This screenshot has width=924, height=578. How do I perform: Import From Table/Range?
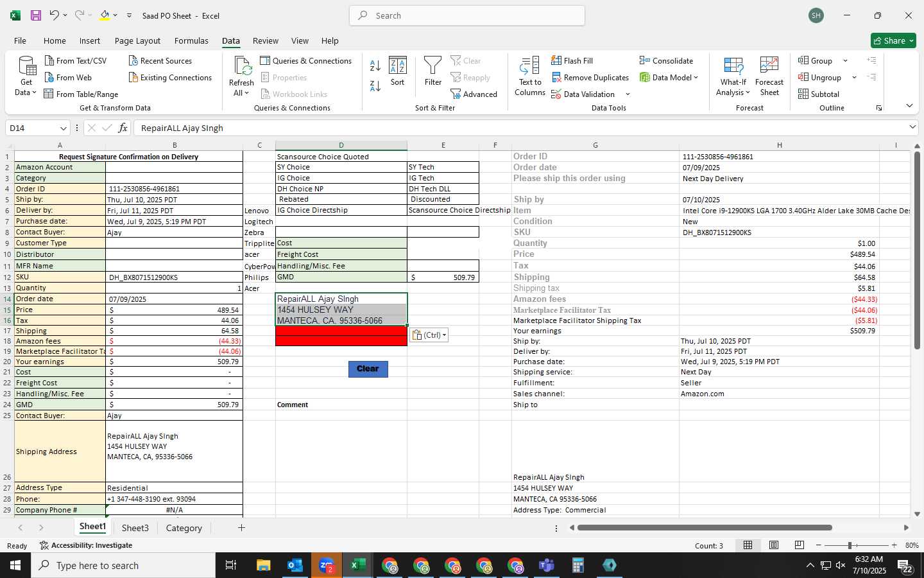coord(81,94)
